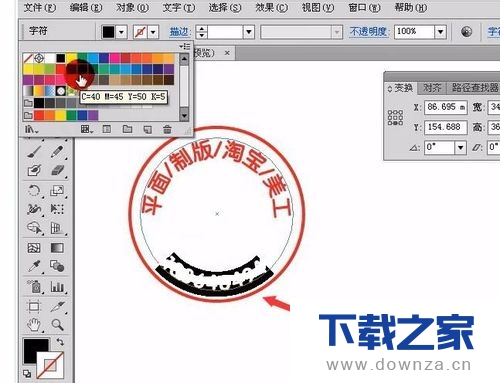Select the Free Transform tool
Viewport: 500px width, 383px height.
(x=57, y=209)
